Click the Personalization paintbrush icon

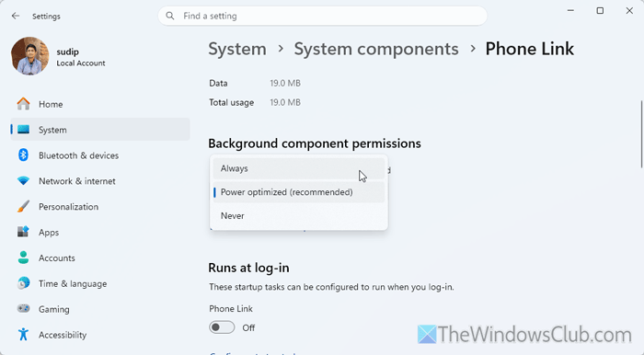23,206
